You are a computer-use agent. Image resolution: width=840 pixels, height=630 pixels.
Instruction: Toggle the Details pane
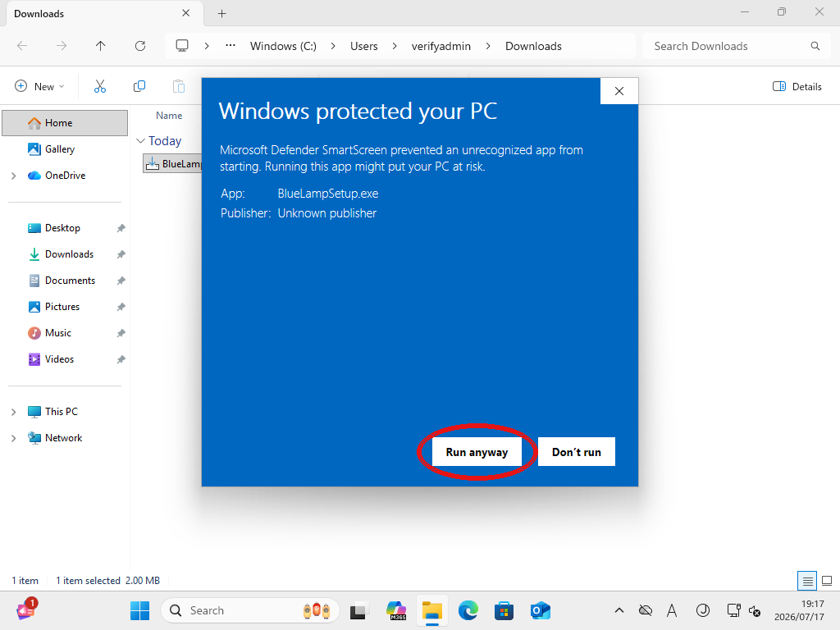(x=797, y=87)
